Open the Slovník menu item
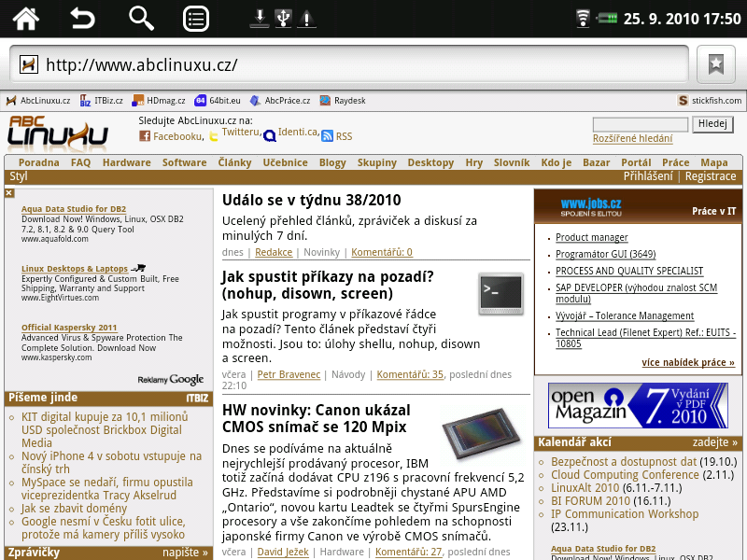This screenshot has height=560, width=747. click(x=512, y=162)
